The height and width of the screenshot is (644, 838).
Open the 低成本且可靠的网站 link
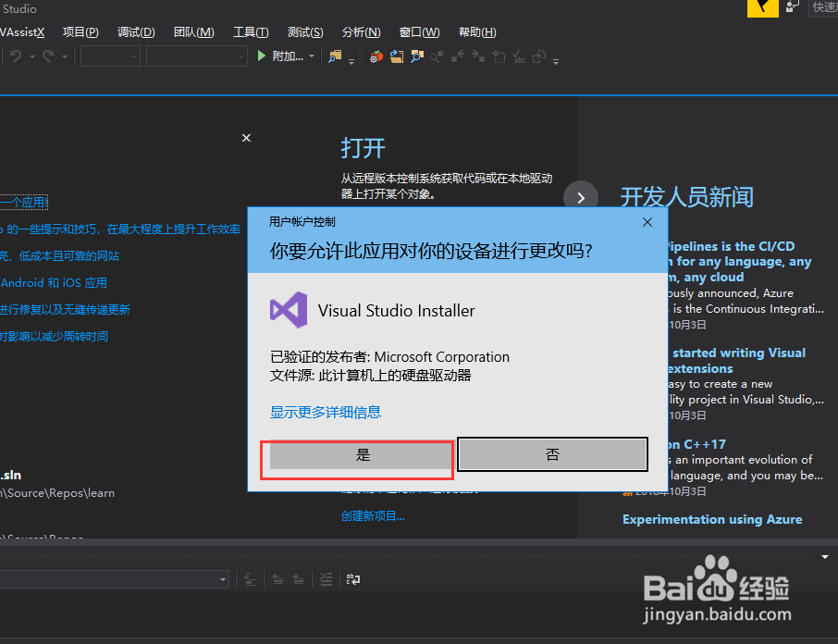[x=59, y=255]
